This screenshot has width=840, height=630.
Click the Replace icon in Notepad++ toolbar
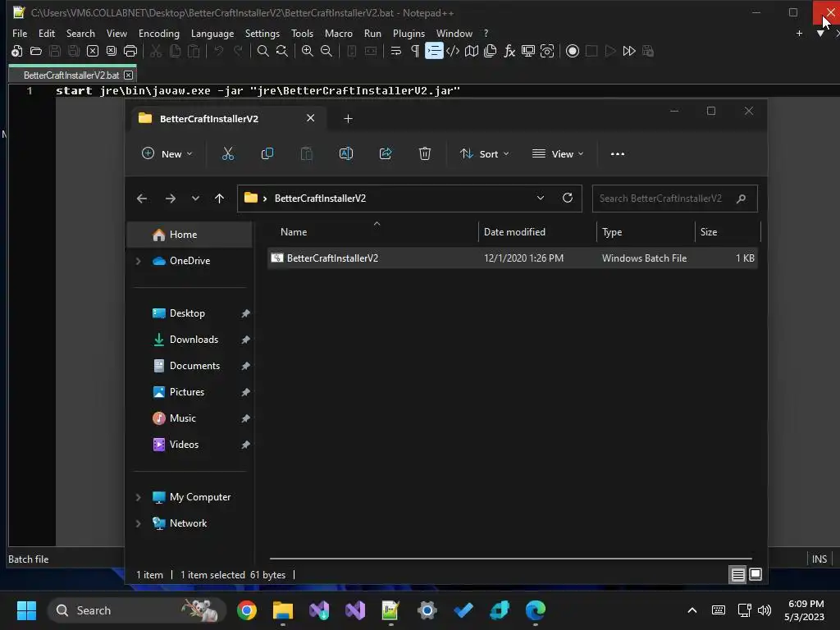pos(282,51)
